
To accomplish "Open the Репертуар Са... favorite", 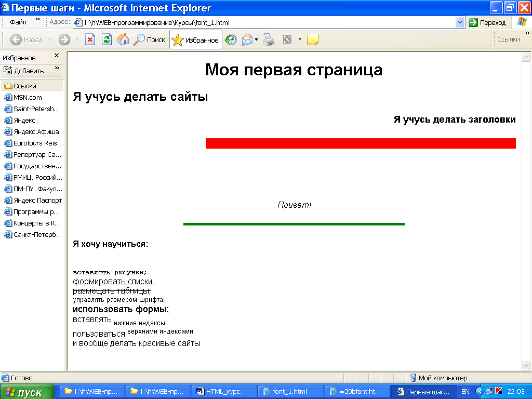I will (x=33, y=155).
